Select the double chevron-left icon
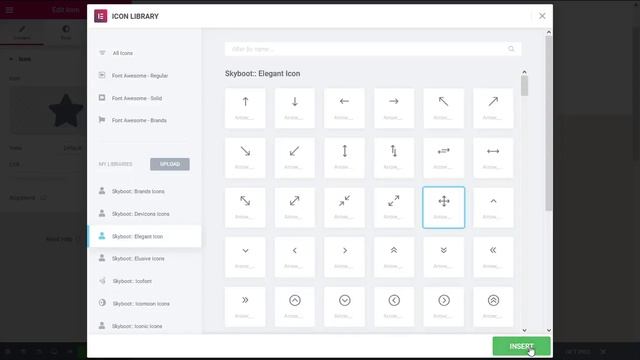This screenshot has width=640, height=360. click(x=493, y=258)
